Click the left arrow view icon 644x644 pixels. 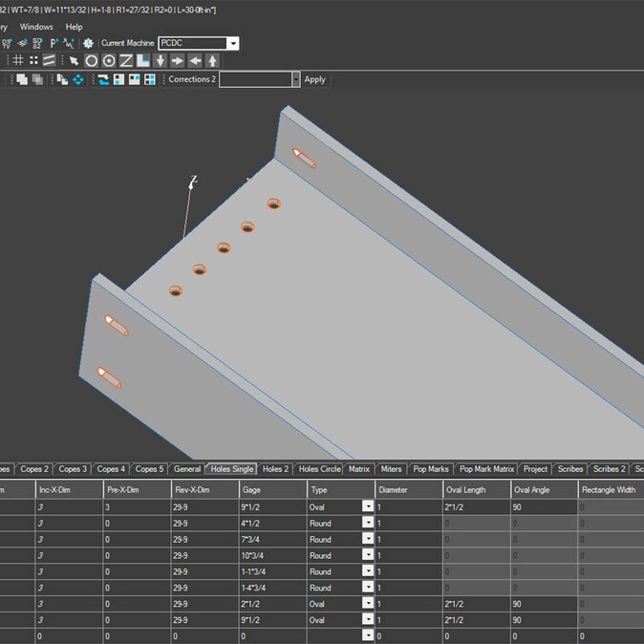(195, 61)
